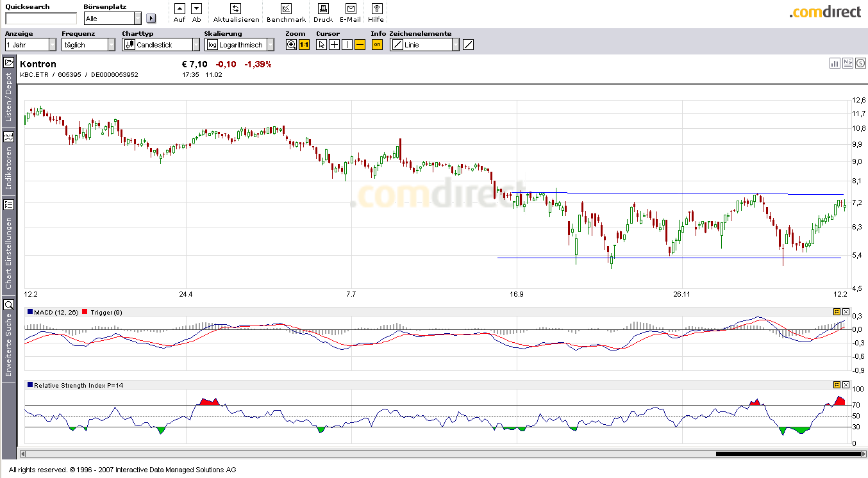Click the Auf up arrow button
The height and width of the screenshot is (478, 868).
pos(179,9)
